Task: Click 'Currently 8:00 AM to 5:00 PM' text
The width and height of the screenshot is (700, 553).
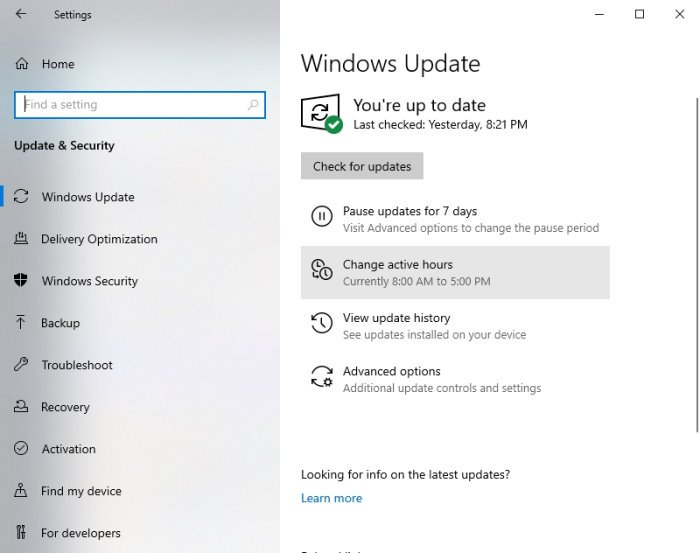Action: pos(417,281)
